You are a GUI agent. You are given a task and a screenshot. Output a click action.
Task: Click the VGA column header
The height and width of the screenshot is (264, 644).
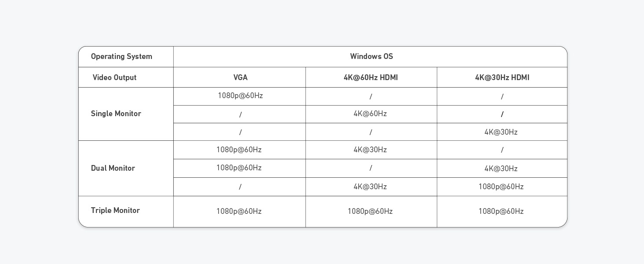(x=240, y=77)
